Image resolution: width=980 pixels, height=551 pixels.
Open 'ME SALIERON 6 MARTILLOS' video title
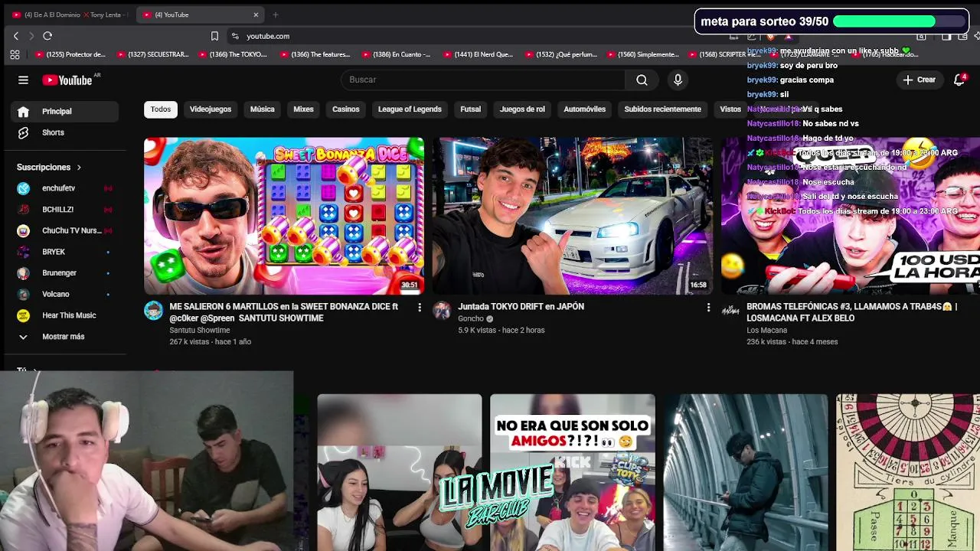(285, 312)
